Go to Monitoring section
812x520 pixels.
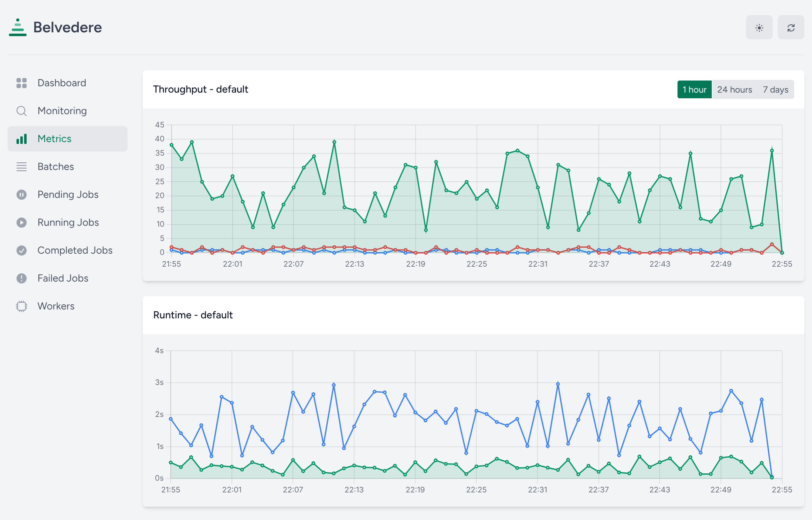pyautogui.click(x=68, y=111)
